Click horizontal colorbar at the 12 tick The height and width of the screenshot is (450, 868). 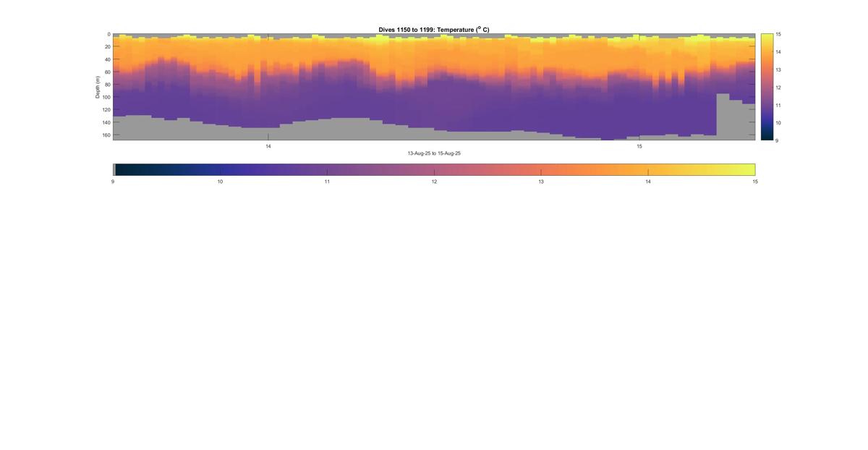click(434, 169)
